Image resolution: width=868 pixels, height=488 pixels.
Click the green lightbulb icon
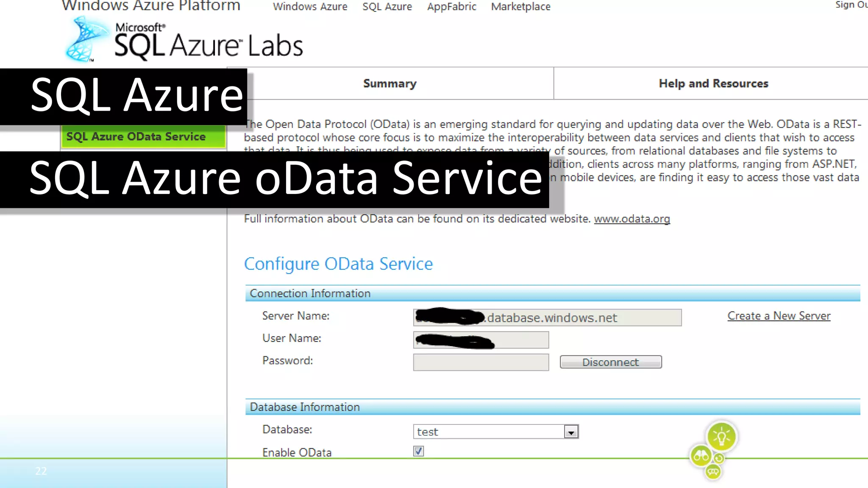[721, 436]
